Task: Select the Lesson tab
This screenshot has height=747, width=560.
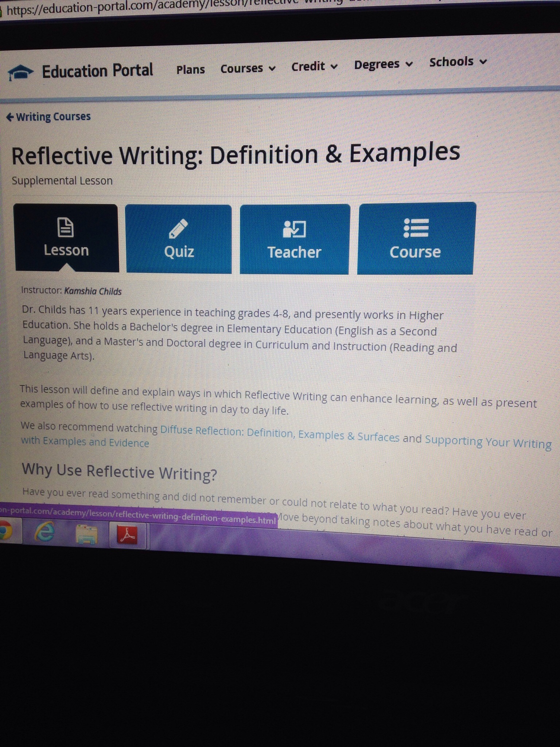Action: pyautogui.click(x=66, y=238)
